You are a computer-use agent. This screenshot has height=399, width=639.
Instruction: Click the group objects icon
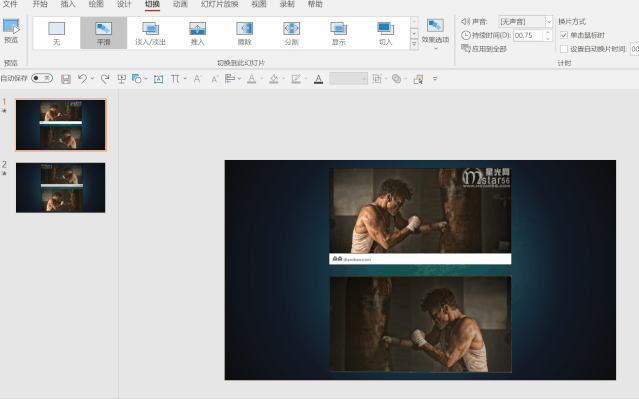point(377,79)
